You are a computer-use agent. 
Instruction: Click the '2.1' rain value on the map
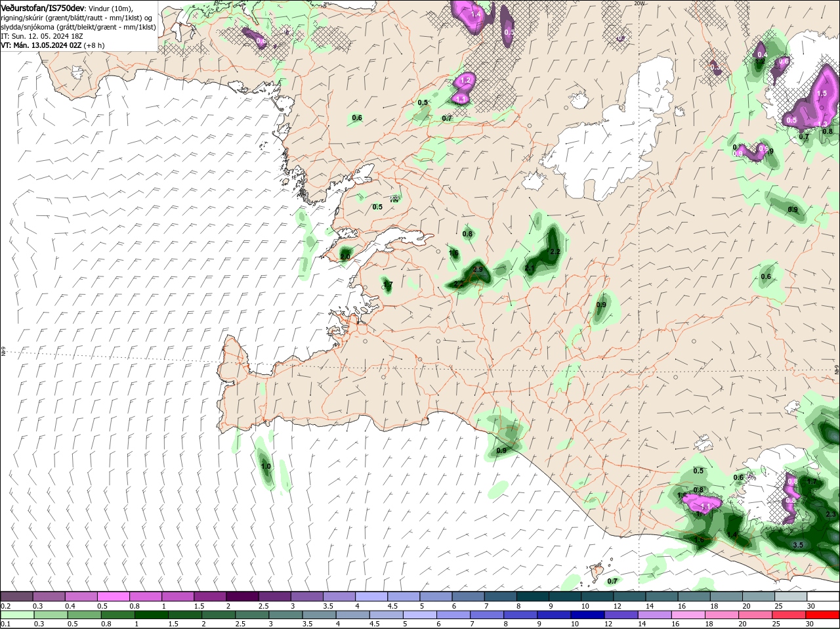[530, 269]
